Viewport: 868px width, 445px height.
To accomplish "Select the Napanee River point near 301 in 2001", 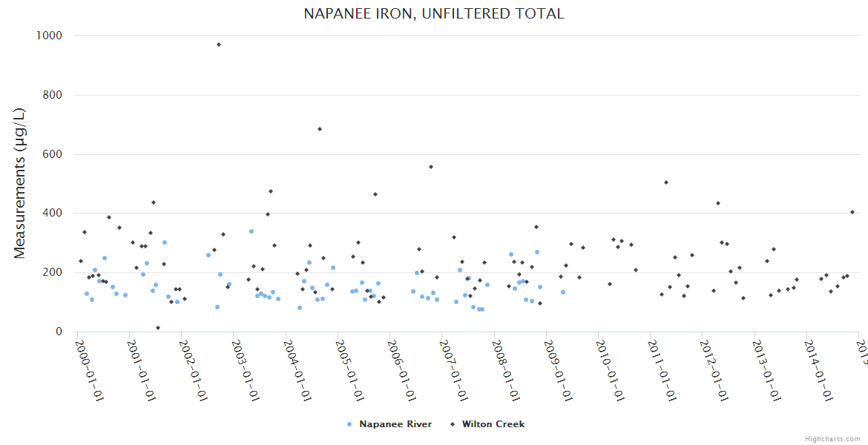I will pyautogui.click(x=165, y=243).
